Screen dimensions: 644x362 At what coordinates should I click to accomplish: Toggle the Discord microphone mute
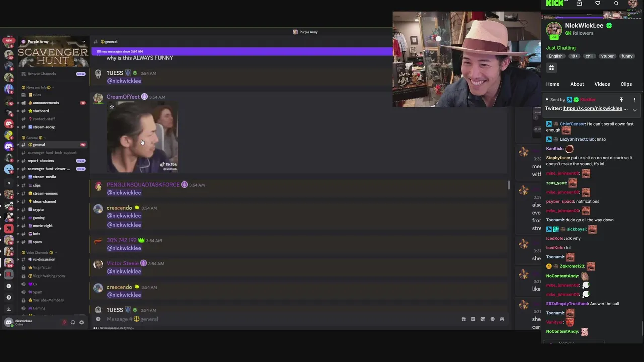[64, 322]
